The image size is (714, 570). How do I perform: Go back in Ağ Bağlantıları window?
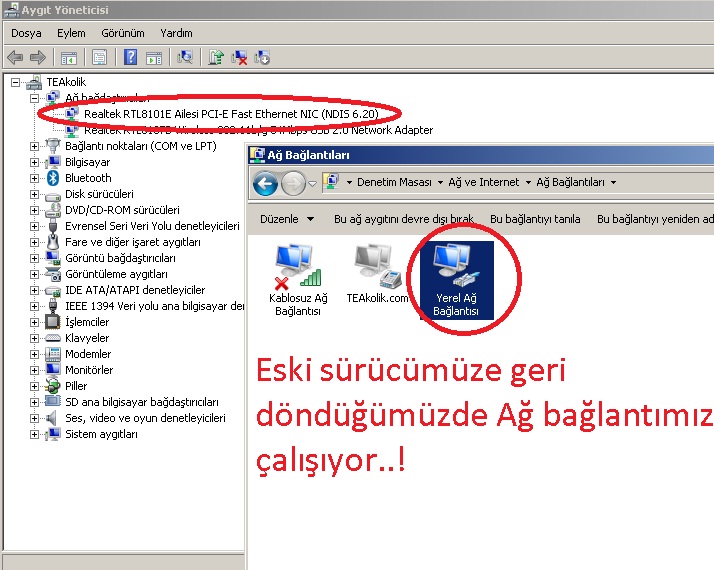tap(265, 183)
